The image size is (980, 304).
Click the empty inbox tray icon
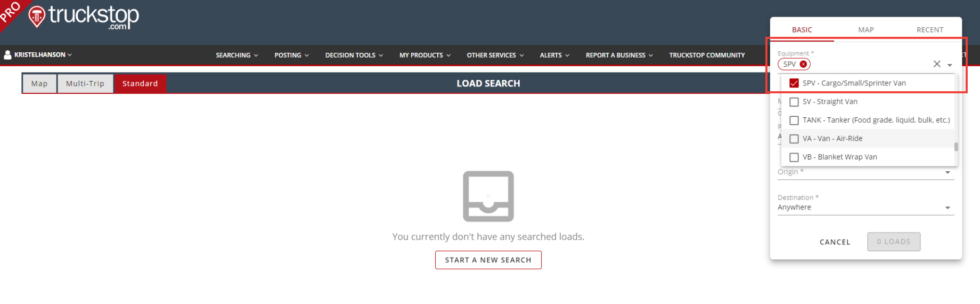[x=488, y=196]
